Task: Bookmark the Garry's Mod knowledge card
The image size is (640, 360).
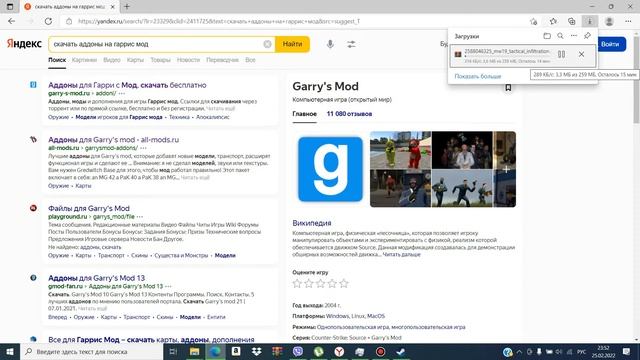Action: point(508,88)
